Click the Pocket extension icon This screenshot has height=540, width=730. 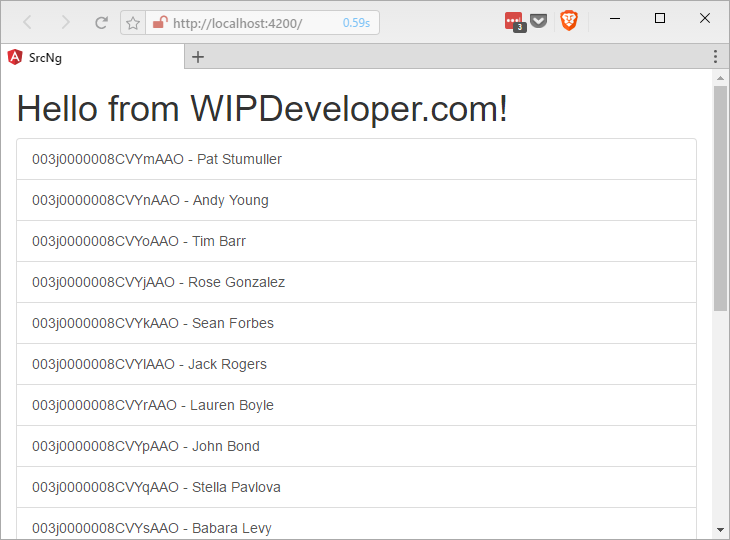[x=539, y=21]
